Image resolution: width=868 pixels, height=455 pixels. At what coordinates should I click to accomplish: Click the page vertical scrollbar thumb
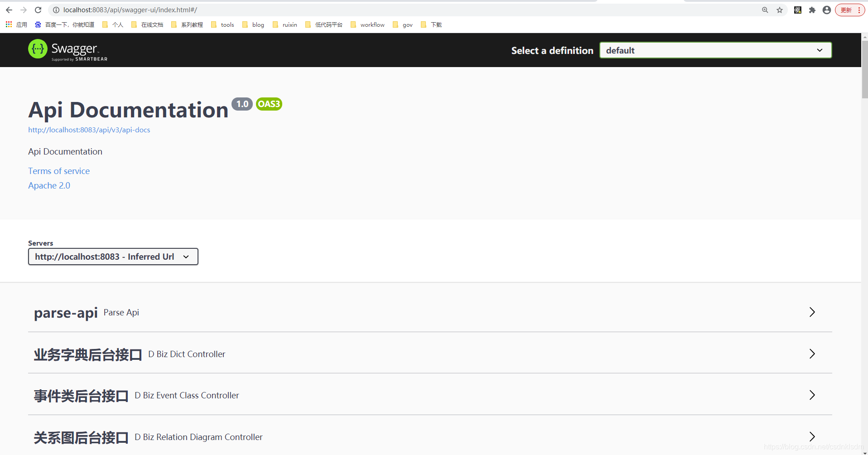(864, 69)
